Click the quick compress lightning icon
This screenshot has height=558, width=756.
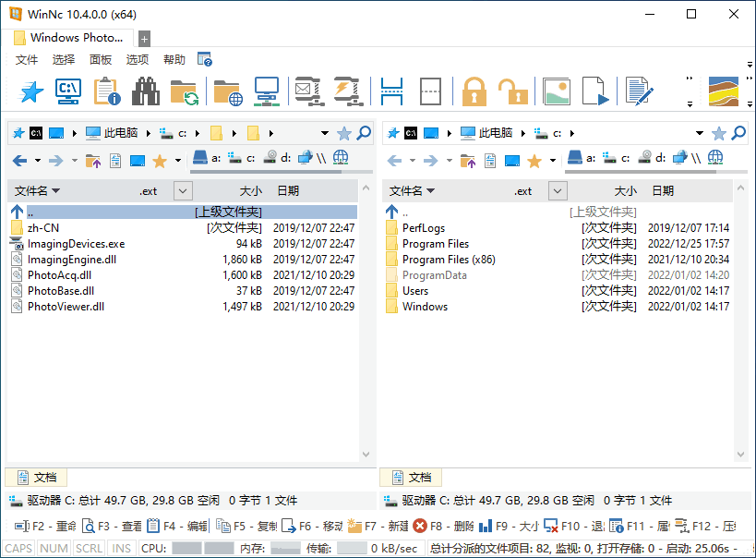click(348, 91)
